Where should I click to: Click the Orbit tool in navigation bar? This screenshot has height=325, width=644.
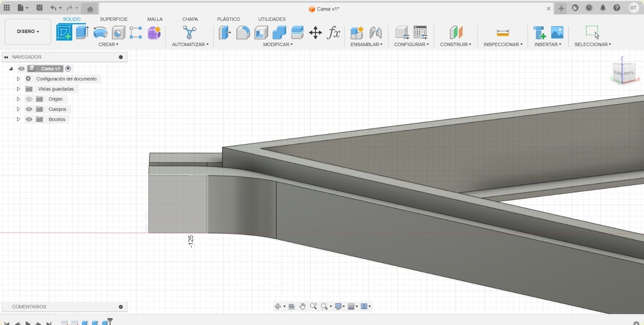278,306
